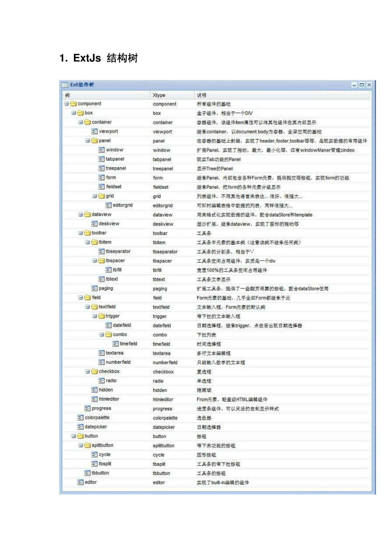Viewport: 392px width, 555px height.
Task: Collapse the box tree node
Action: (73, 113)
